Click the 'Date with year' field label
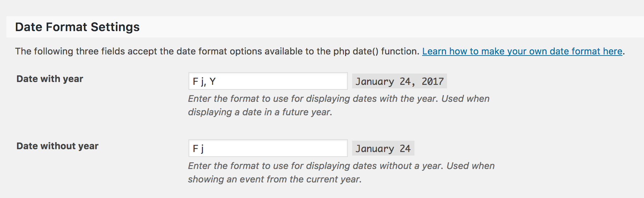This screenshot has height=198, width=644. pos(50,79)
